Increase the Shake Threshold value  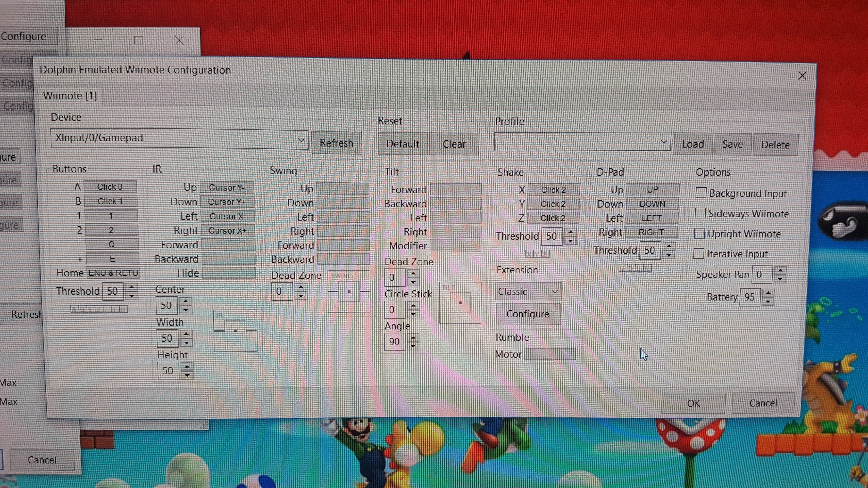coord(570,232)
